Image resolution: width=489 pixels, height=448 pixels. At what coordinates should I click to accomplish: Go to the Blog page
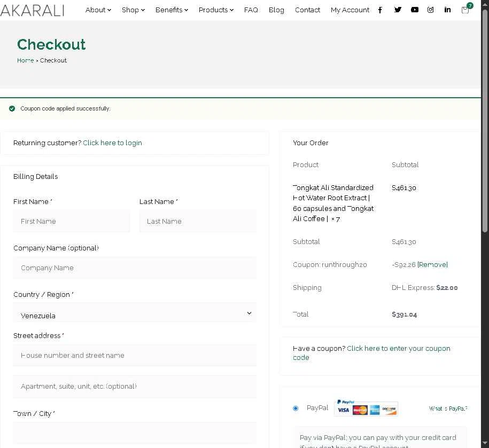click(276, 10)
